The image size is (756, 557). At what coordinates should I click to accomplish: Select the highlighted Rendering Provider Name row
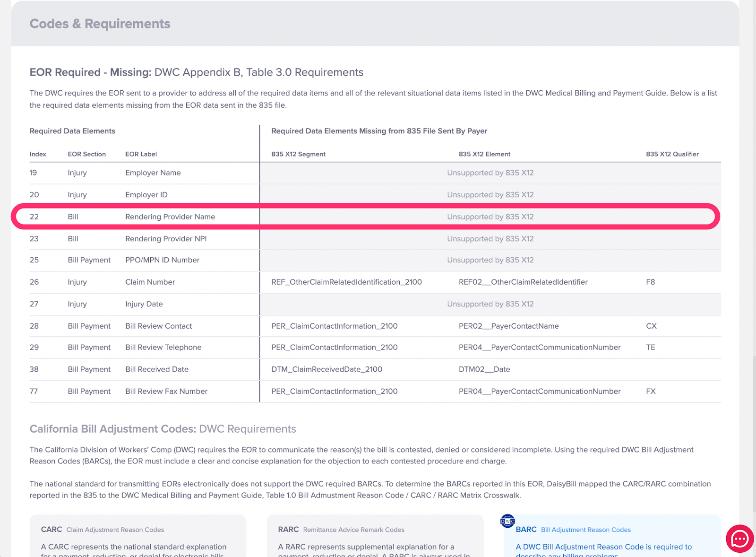click(x=170, y=217)
